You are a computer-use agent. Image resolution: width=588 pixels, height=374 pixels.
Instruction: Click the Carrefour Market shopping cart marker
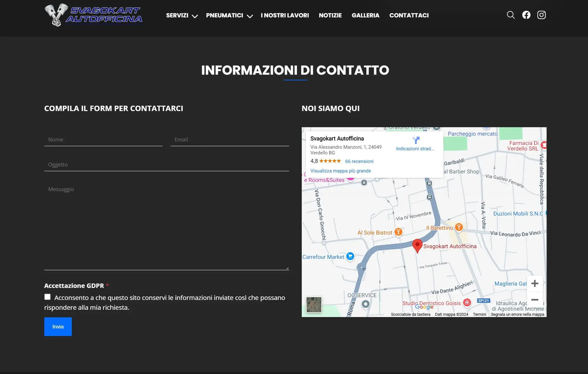tap(350, 256)
